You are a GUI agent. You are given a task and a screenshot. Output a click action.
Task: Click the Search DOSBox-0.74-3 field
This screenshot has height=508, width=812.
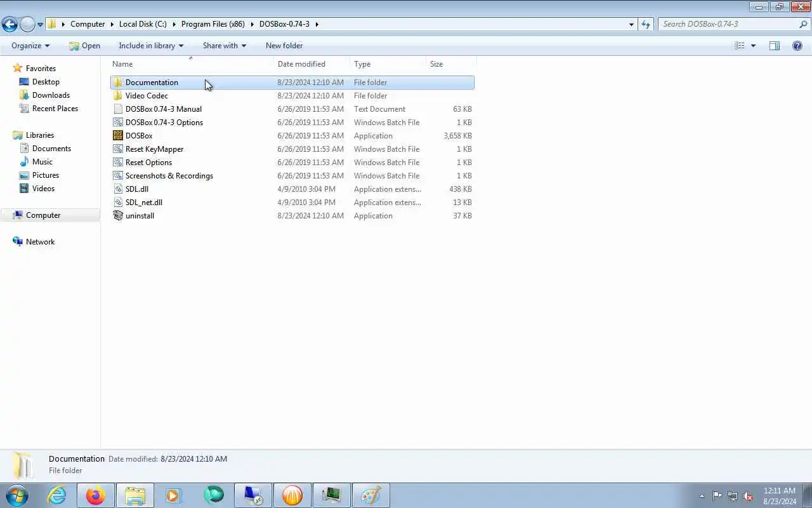[x=728, y=24]
